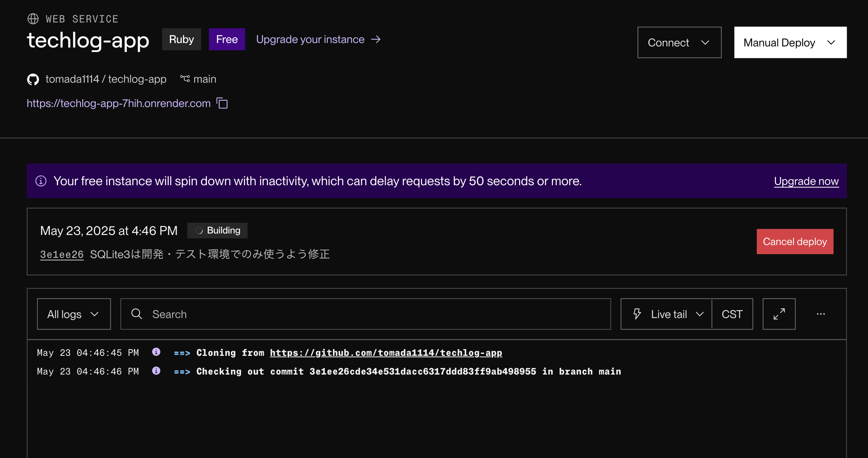Click the Upgrade now link
The image size is (868, 458).
coord(806,181)
